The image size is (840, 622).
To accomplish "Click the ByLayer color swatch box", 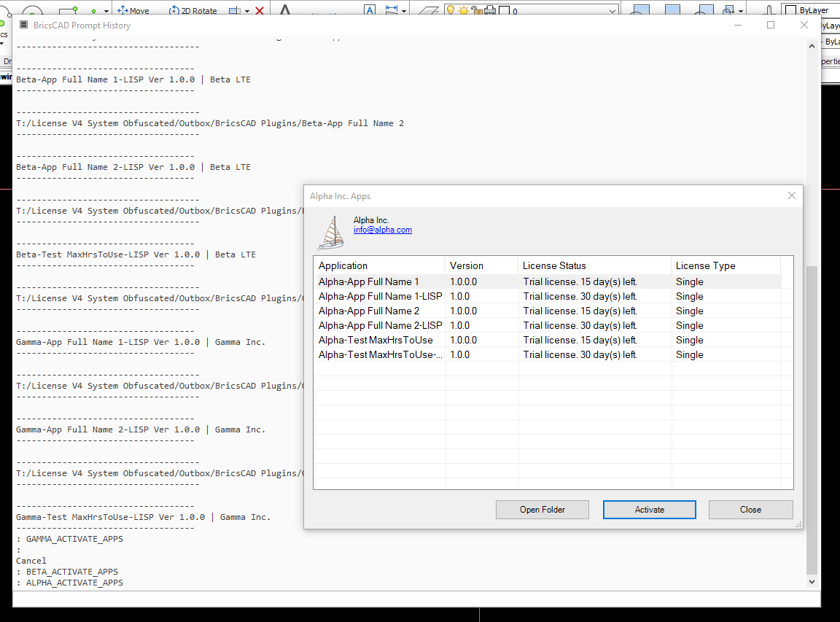I will pos(790,10).
